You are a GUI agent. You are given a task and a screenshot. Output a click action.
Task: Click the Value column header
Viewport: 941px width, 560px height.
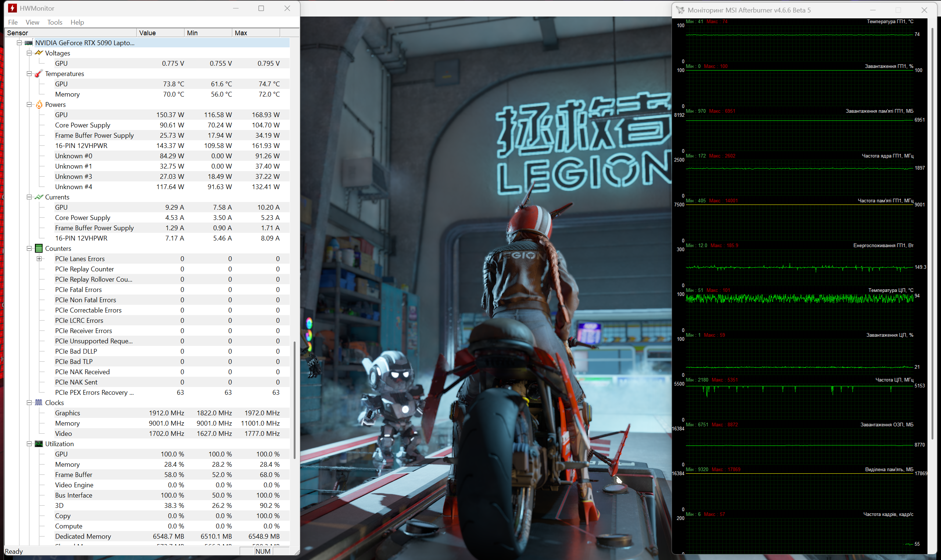click(160, 33)
